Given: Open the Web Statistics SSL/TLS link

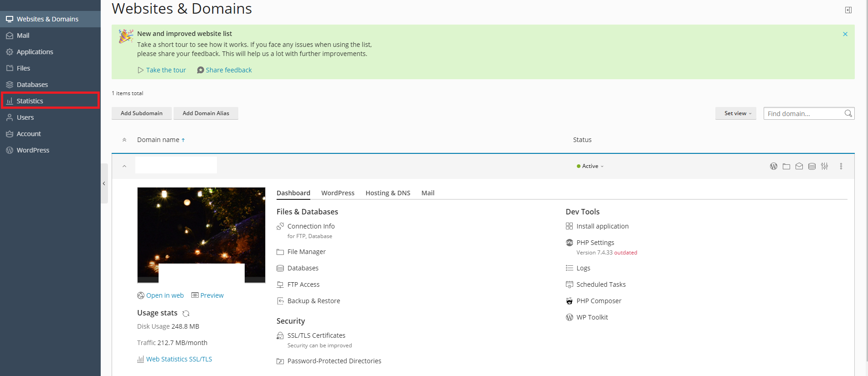Looking at the screenshot, I should (x=175, y=359).
